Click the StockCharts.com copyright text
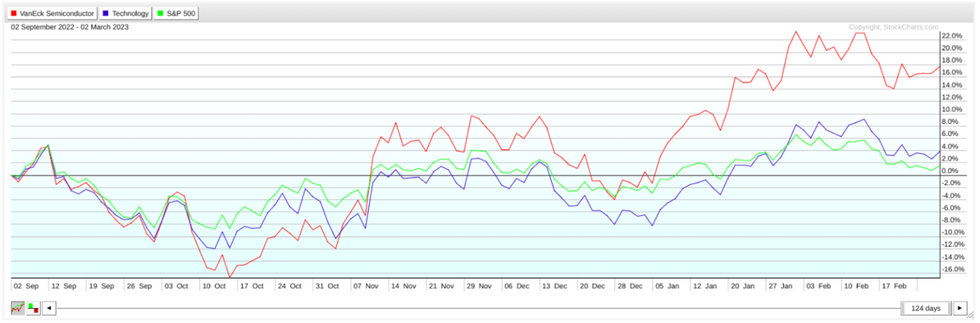The height and width of the screenshot is (323, 980). coord(893,27)
